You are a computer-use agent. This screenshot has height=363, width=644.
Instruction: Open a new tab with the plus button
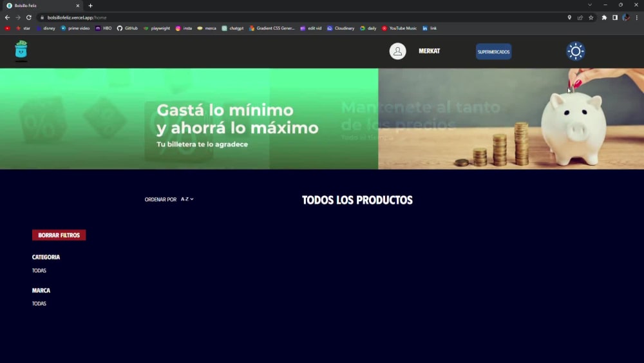pyautogui.click(x=90, y=6)
